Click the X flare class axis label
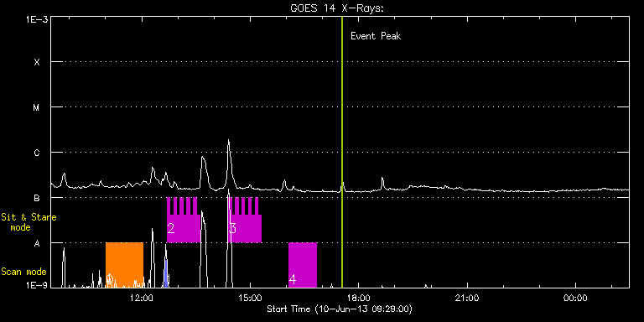 (x=37, y=62)
